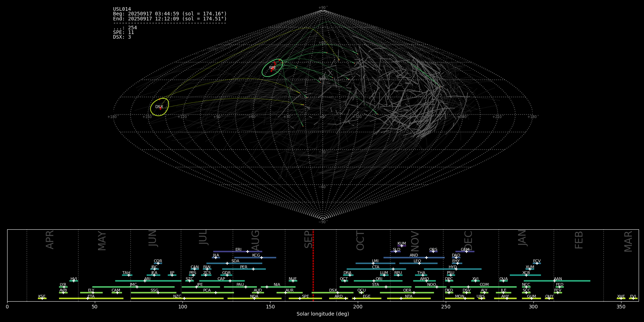Select the KSE shower bar in timeline

tap(42, 298)
